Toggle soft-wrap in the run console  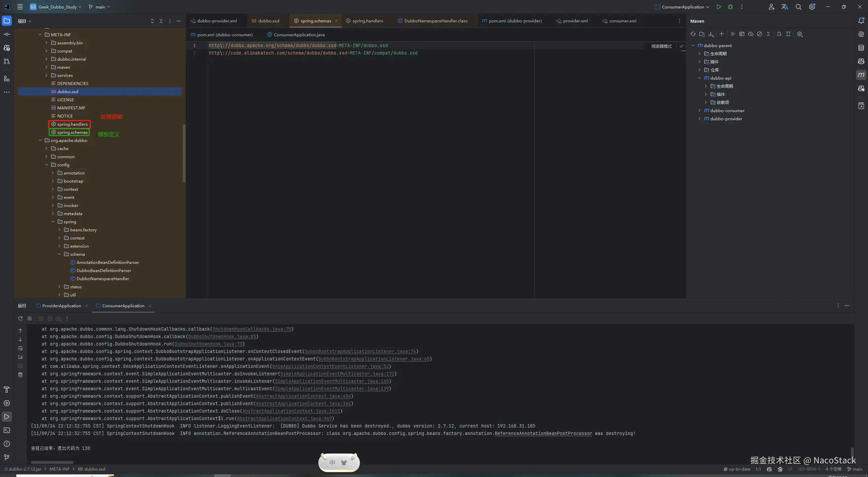(x=20, y=348)
